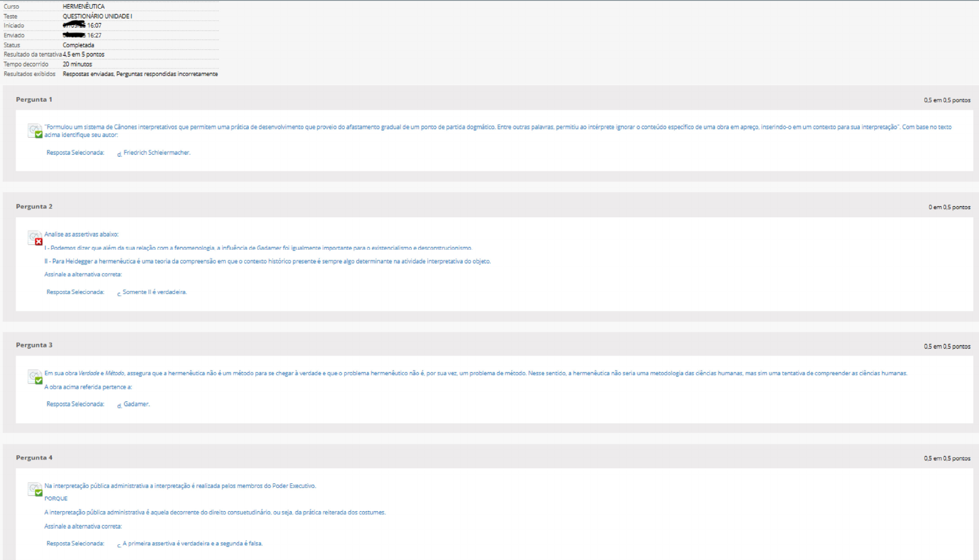
Task: Click the attempt result 4,5 em 5 pontos
Action: point(84,55)
